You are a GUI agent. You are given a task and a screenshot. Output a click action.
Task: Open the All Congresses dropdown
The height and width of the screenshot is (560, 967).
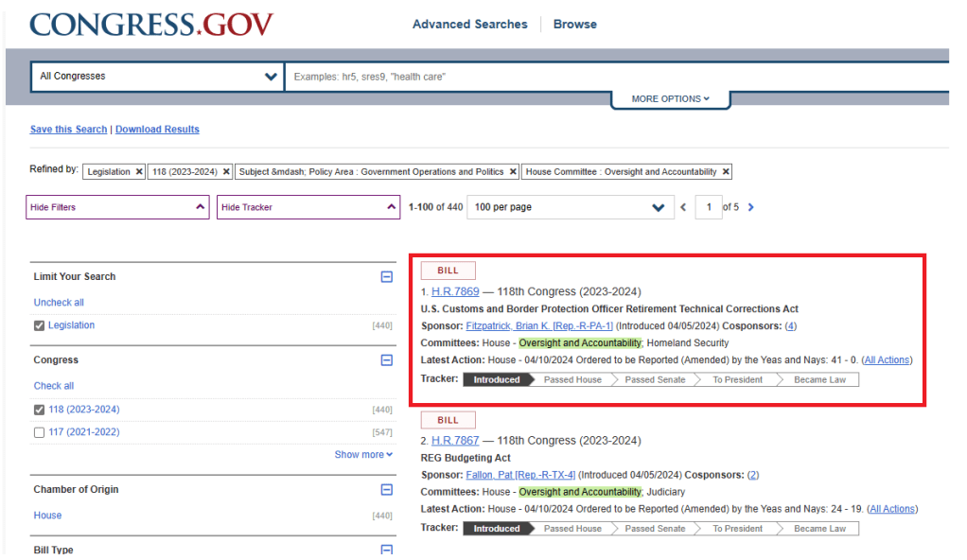click(158, 77)
